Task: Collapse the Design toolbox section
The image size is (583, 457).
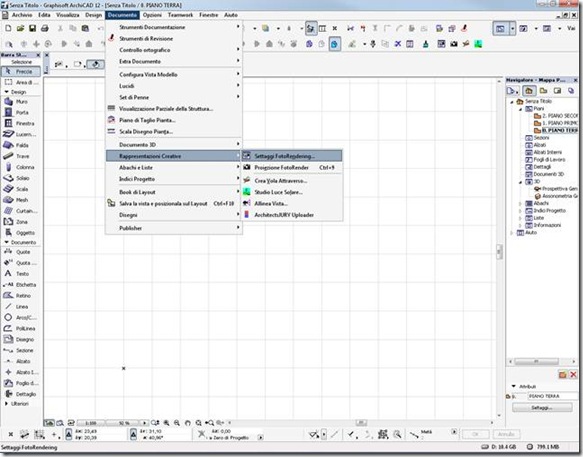Action: click(x=6, y=91)
